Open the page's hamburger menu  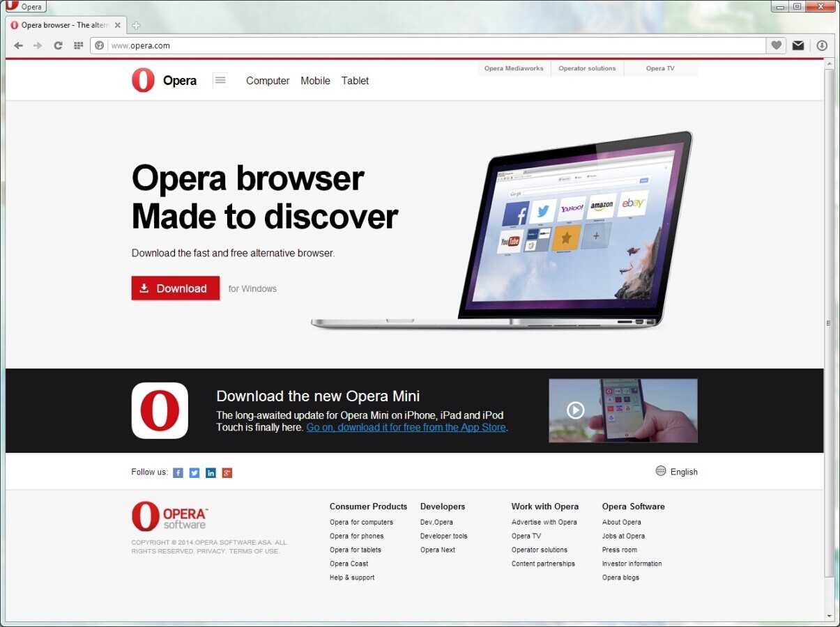click(x=220, y=80)
